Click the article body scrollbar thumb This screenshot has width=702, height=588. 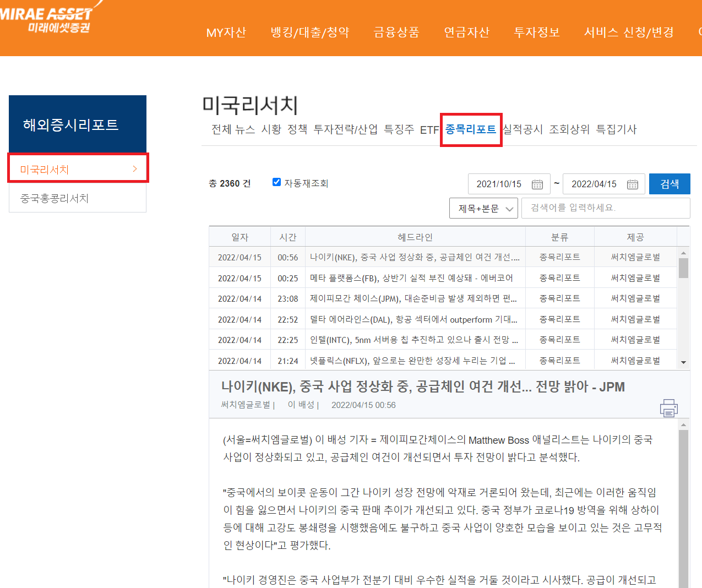coord(683,509)
